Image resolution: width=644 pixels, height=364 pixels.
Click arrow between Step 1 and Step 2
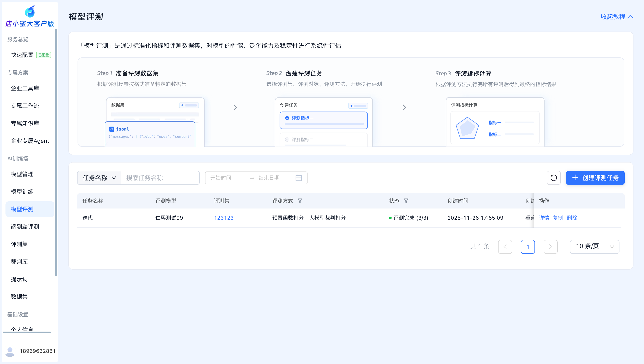click(235, 108)
